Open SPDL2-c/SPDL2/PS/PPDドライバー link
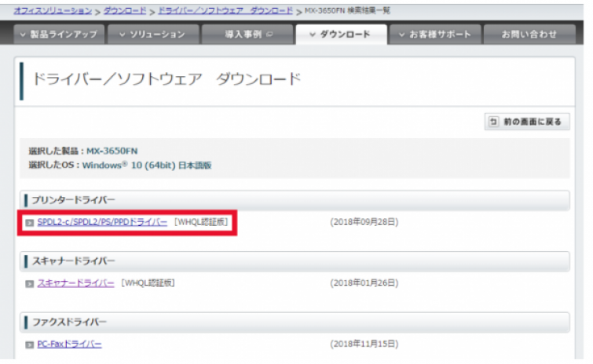 point(102,222)
